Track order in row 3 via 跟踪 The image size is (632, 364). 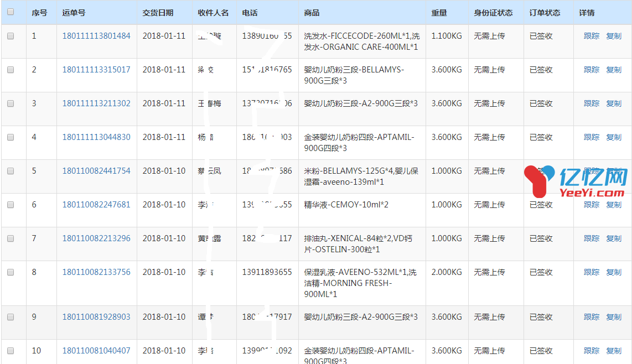[591, 103]
